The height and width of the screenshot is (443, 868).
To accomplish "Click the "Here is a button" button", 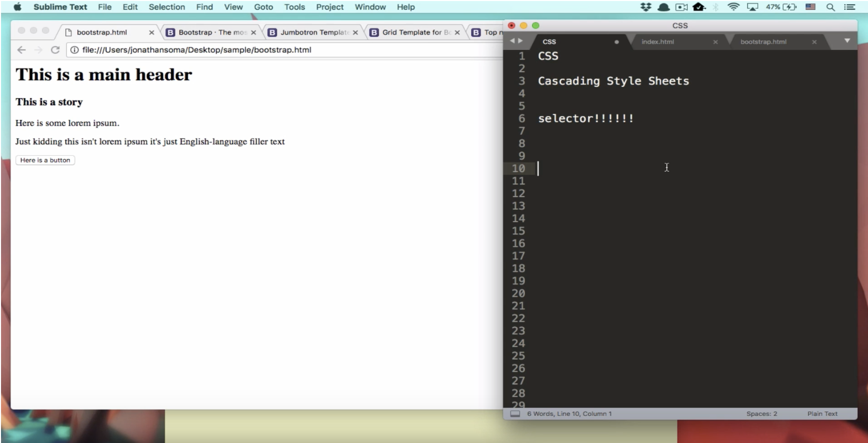I will [45, 160].
